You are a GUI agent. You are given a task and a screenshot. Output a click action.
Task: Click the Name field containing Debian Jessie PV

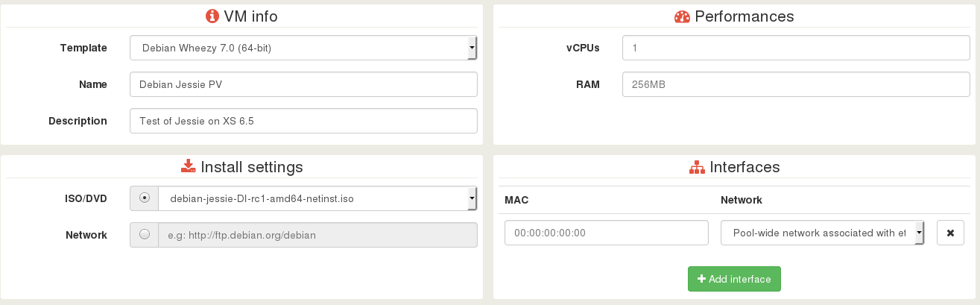click(303, 84)
